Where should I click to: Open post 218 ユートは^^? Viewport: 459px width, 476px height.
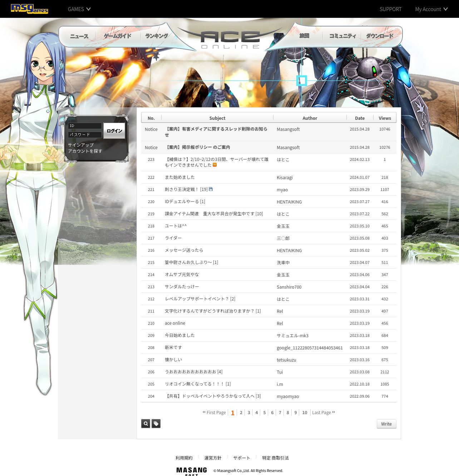(x=176, y=226)
